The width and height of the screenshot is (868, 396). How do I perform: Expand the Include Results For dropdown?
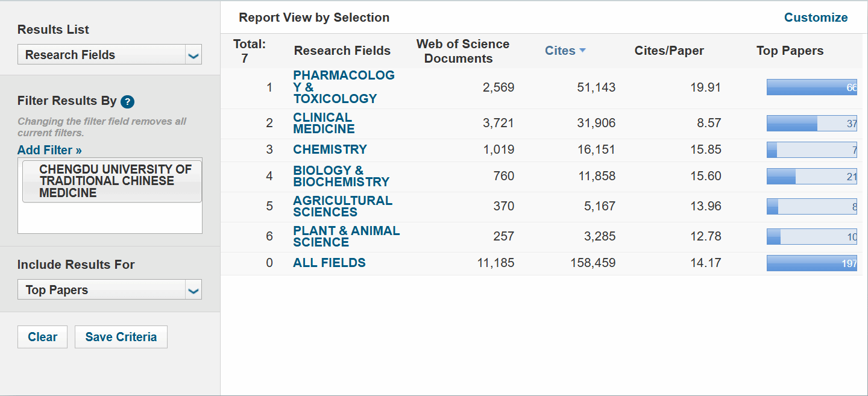click(x=110, y=290)
